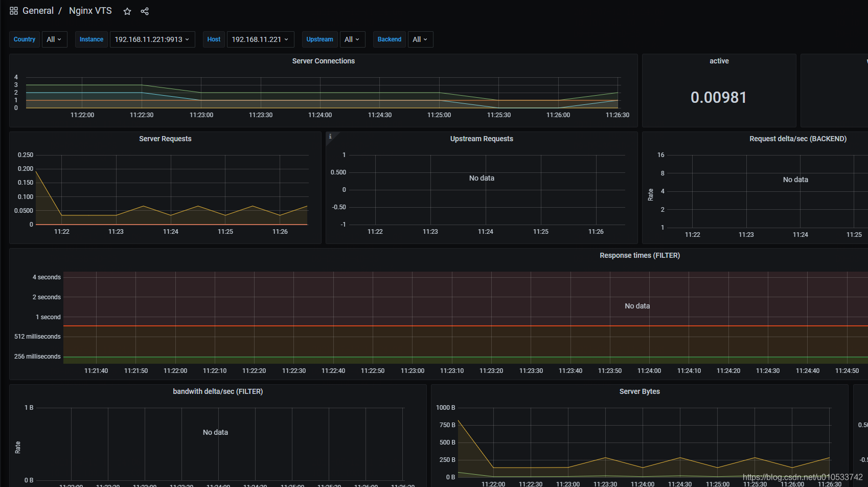Click the 1000 B label on Server Bytes axis
The image size is (868, 487).
click(x=445, y=408)
